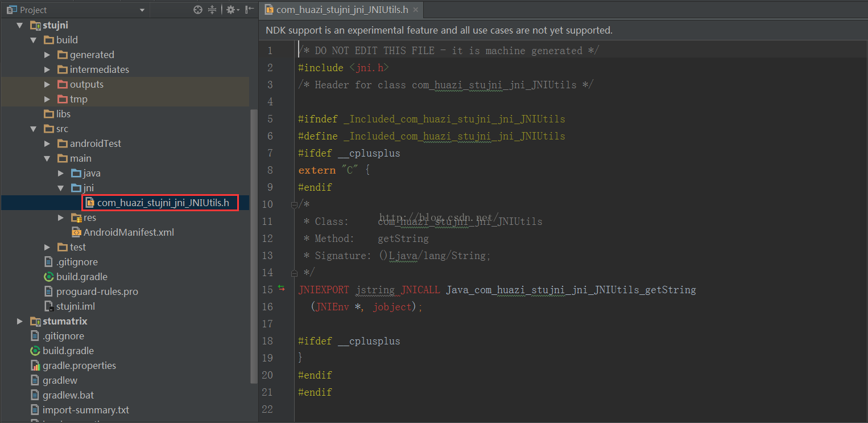This screenshot has height=423, width=868.
Task: Select com_huazi_stujni_jni_JNIUtils.h in the project tree
Action: tap(163, 203)
